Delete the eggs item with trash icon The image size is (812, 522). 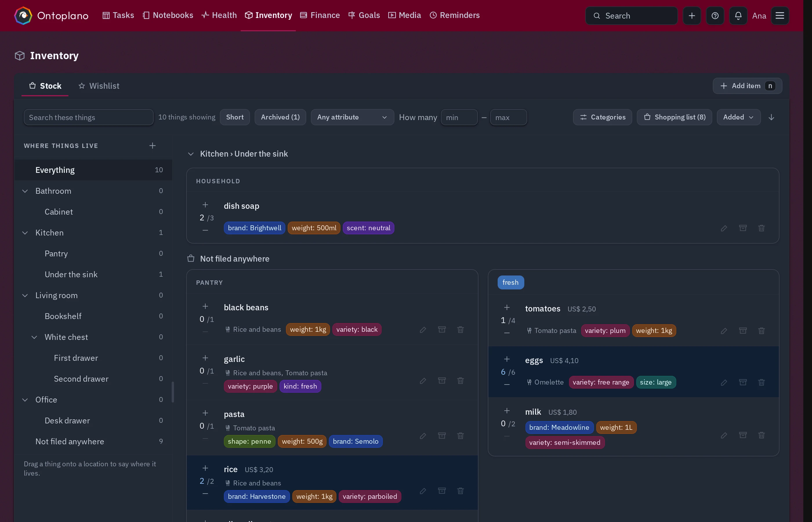(x=762, y=382)
